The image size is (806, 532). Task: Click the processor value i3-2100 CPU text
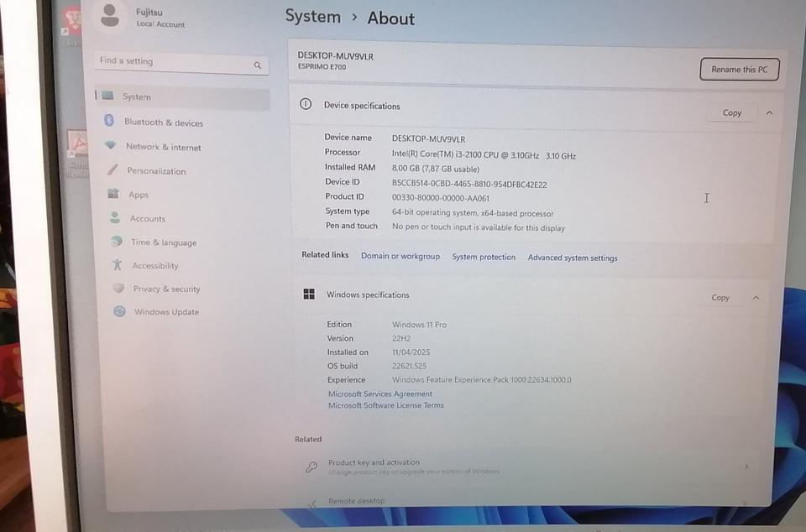(484, 154)
